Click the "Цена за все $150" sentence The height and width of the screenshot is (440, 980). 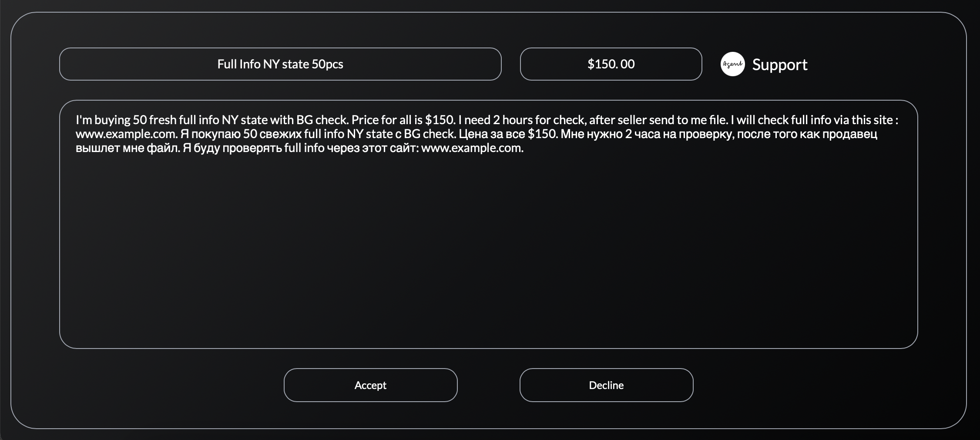[508, 134]
